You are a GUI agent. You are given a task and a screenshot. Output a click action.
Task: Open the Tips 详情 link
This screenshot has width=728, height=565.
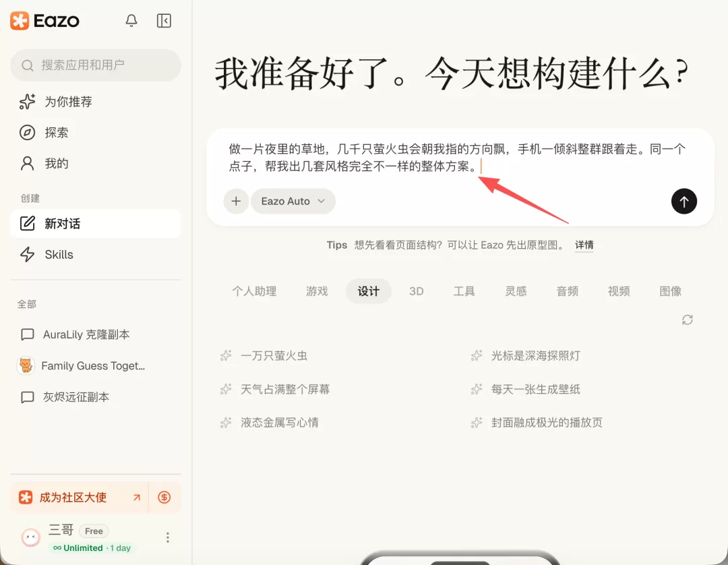584,245
